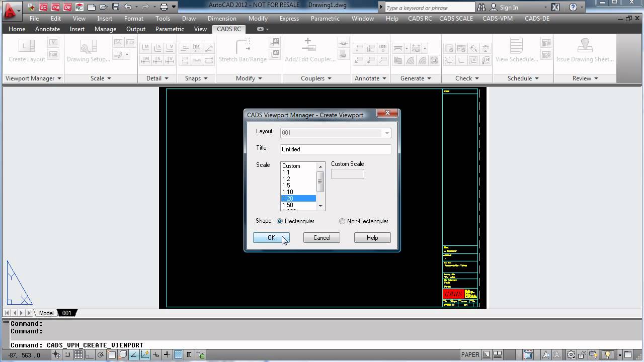This screenshot has width=644, height=362.
Task: Switch to the Model layout tab
Action: tap(46, 313)
